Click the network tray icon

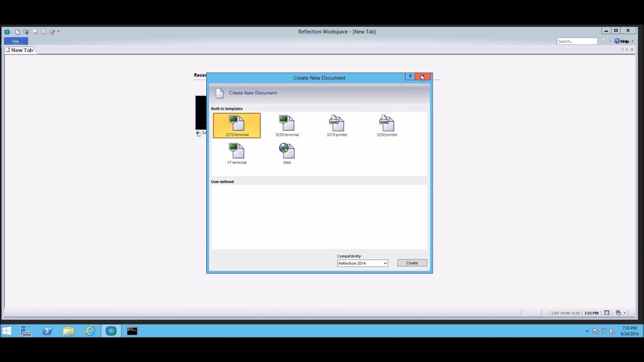point(604,331)
